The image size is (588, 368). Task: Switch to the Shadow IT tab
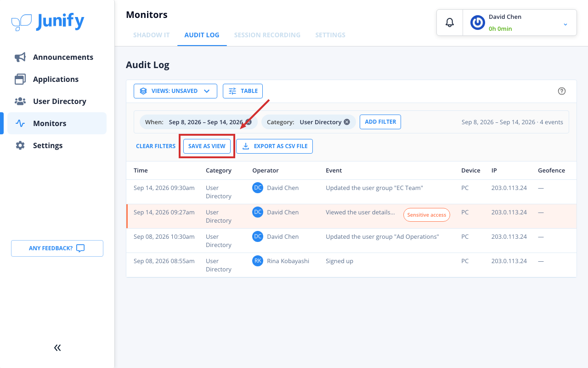152,35
